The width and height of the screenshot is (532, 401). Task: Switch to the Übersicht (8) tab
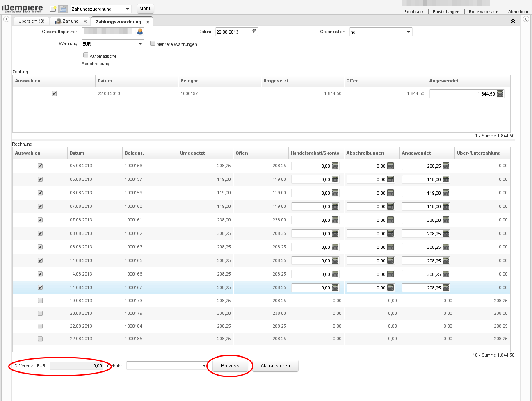pyautogui.click(x=32, y=21)
